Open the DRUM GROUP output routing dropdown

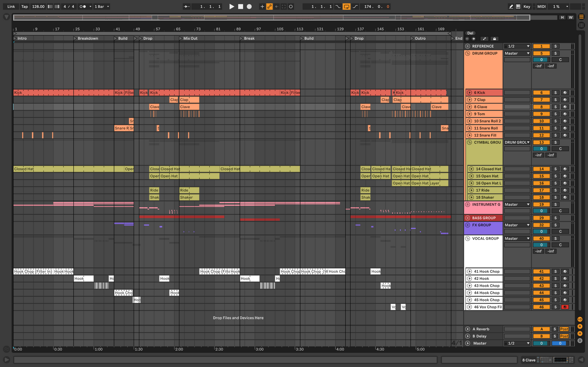517,53
